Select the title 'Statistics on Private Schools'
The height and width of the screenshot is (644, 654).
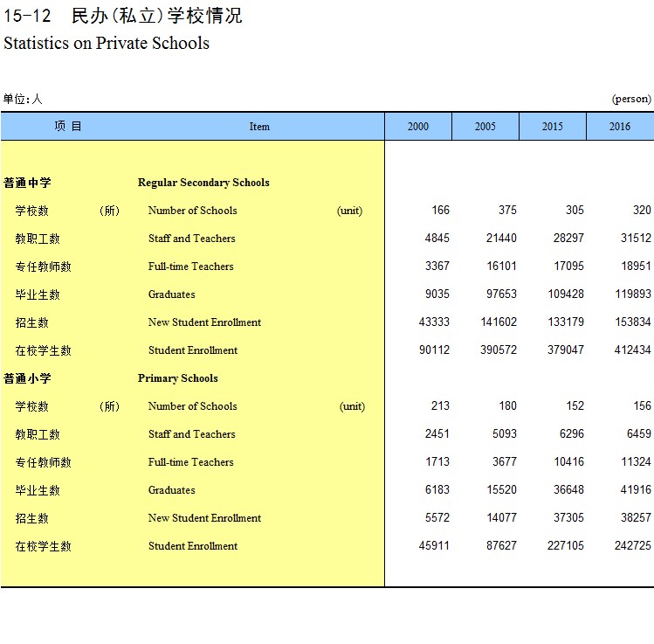[x=107, y=43]
